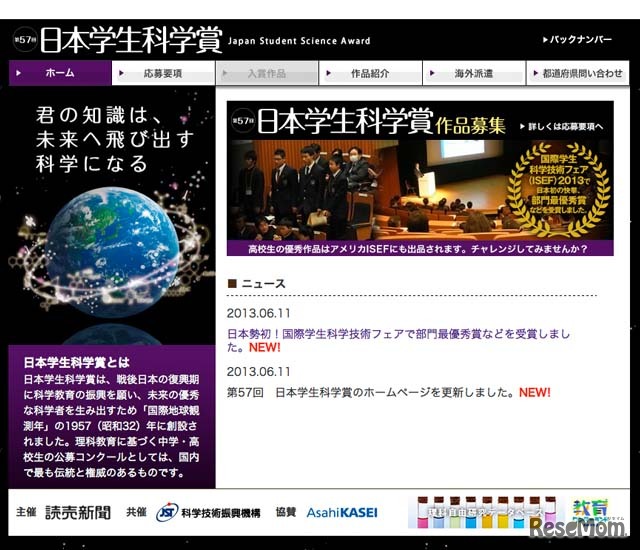
Task: Click the 日本学生科学賞 site title logo
Action: (x=131, y=40)
